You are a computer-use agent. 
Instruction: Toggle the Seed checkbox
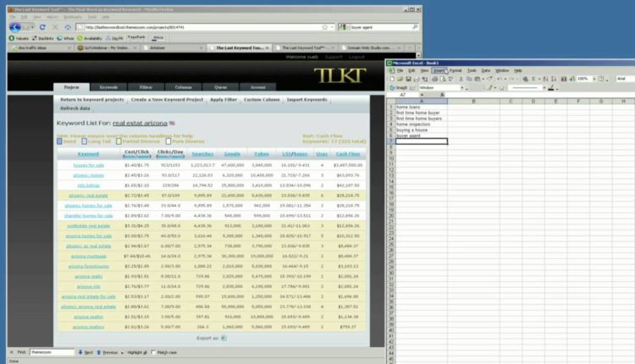(x=59, y=141)
